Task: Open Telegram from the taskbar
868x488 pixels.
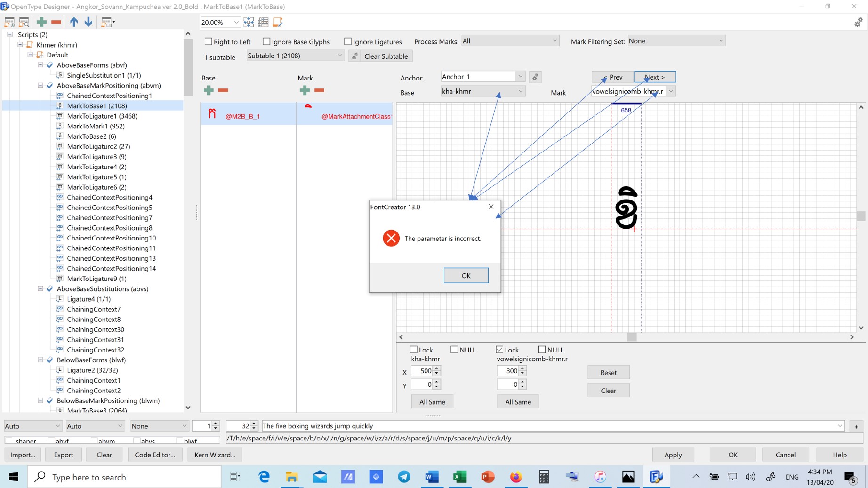Action: click(x=404, y=477)
